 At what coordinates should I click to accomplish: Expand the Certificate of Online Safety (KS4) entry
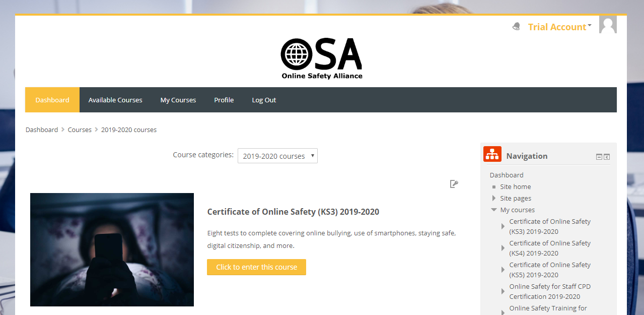(x=503, y=247)
